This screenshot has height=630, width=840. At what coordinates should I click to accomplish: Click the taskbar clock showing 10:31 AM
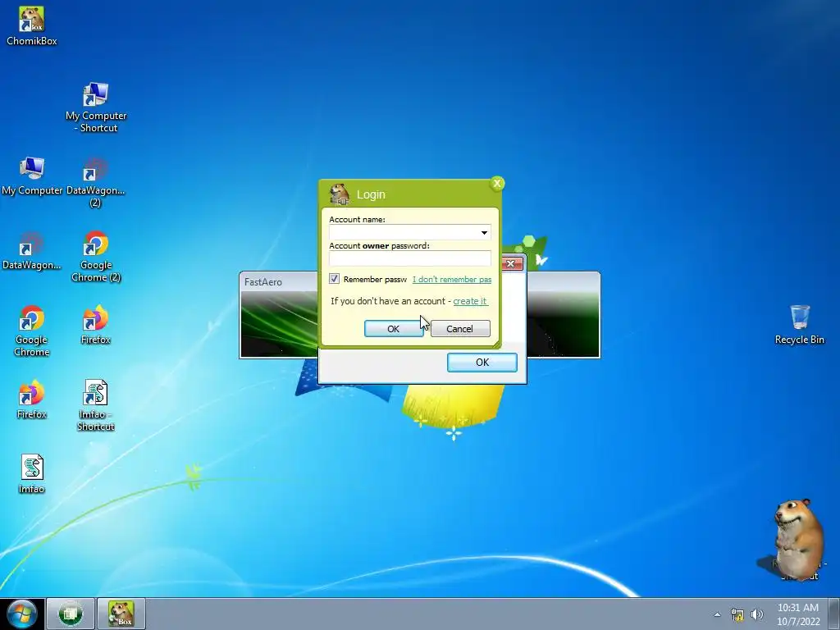click(798, 614)
